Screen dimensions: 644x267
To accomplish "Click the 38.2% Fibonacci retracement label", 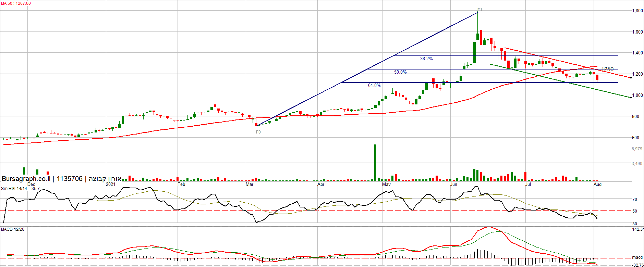I will tap(426, 59).
